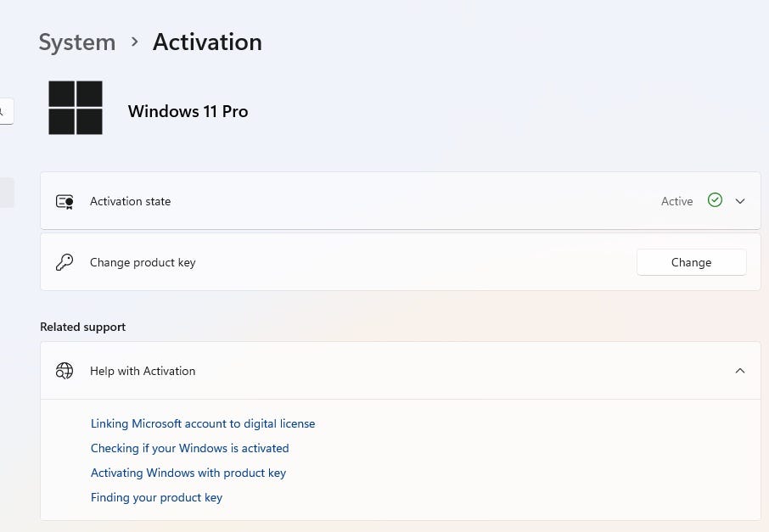Click the Windows logo icon
This screenshot has width=769, height=532.
(76, 108)
